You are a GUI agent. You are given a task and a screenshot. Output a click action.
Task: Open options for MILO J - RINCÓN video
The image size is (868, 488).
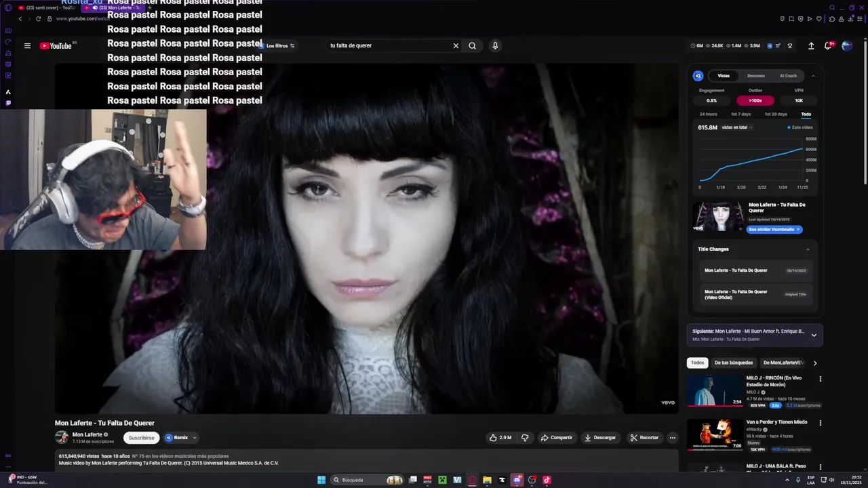[820, 379]
